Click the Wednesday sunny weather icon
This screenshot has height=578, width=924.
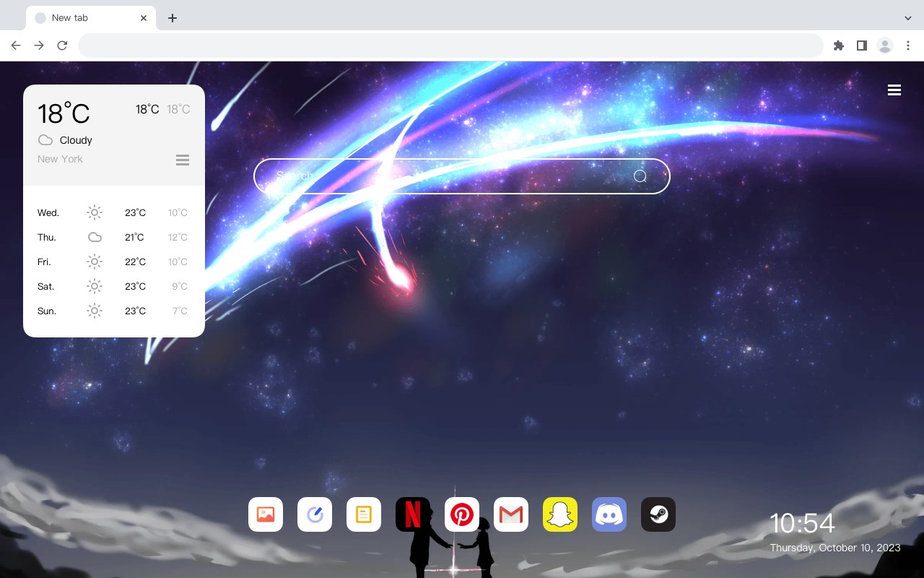[x=95, y=212]
